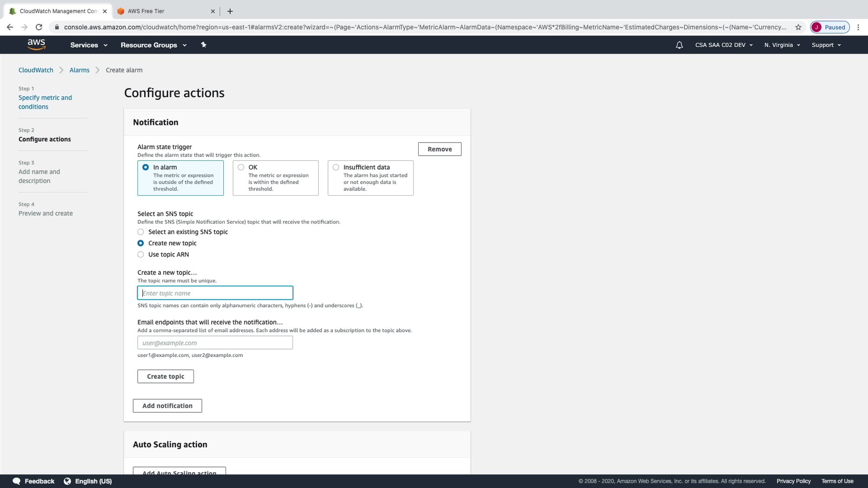Click the Configure actions step label
Screen dimensions: 868x488
(x=45, y=139)
